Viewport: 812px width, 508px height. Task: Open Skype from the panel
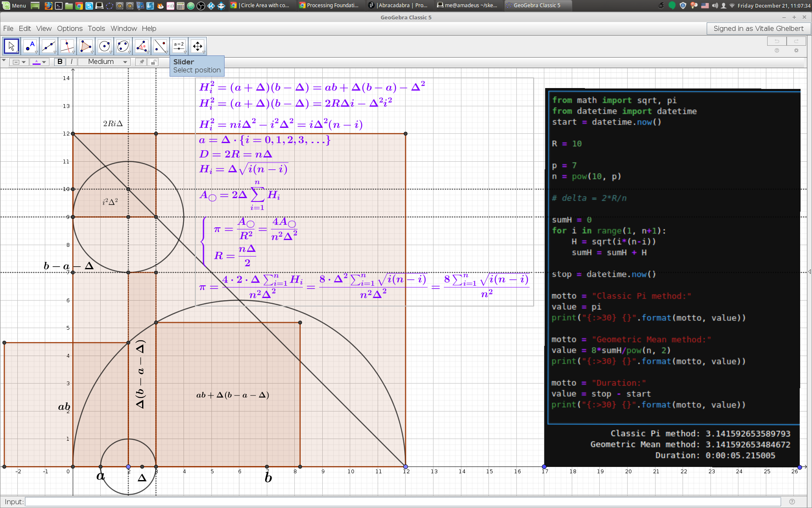(89, 6)
